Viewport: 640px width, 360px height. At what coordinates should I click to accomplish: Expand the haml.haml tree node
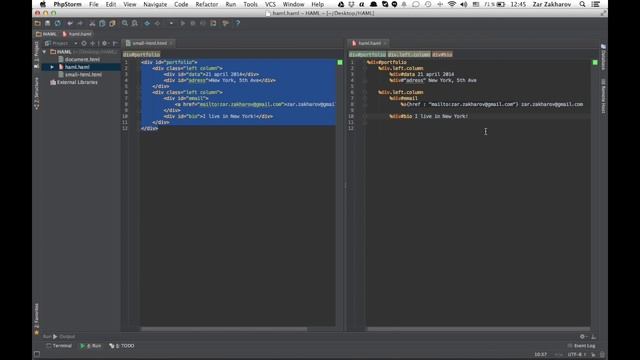click(52, 67)
